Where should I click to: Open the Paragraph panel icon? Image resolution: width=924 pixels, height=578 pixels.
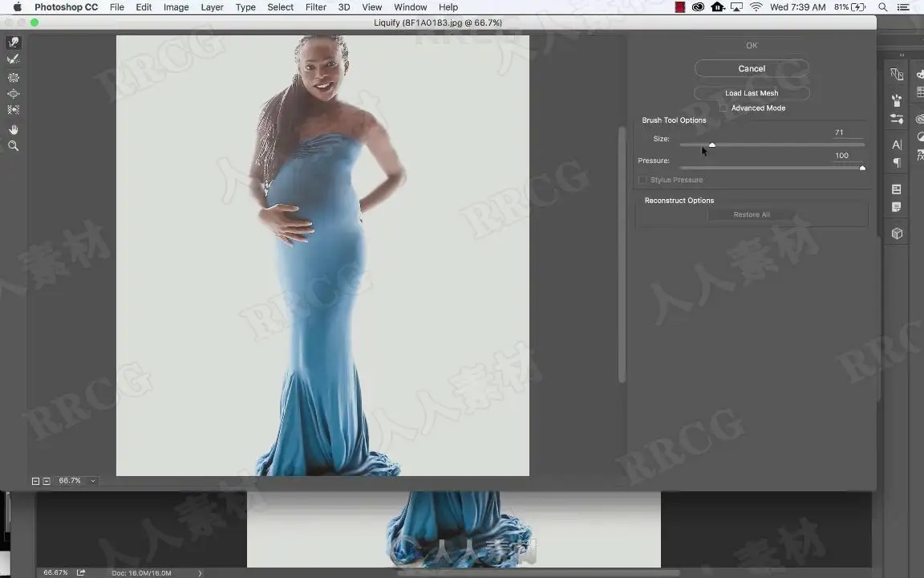pos(897,163)
